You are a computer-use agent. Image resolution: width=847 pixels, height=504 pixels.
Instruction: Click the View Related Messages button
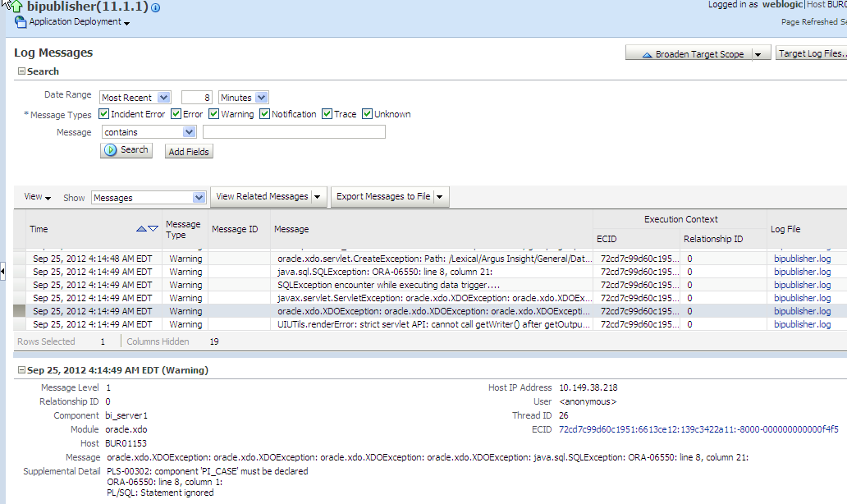point(262,197)
